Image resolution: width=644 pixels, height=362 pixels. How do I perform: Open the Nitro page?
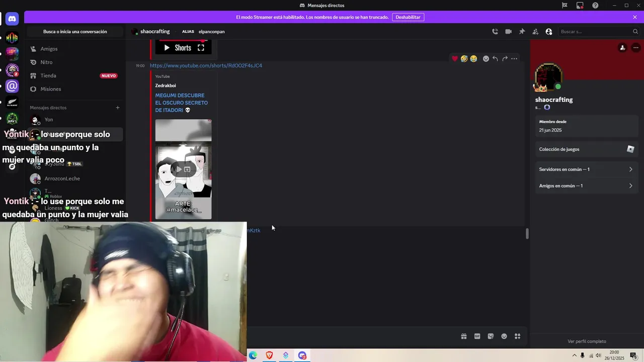click(74, 62)
